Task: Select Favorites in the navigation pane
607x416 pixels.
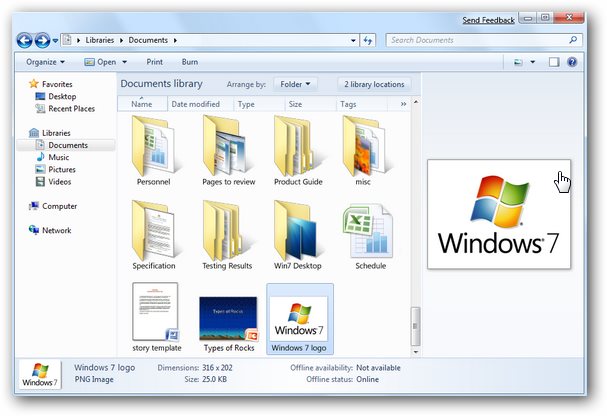Action: click(51, 84)
